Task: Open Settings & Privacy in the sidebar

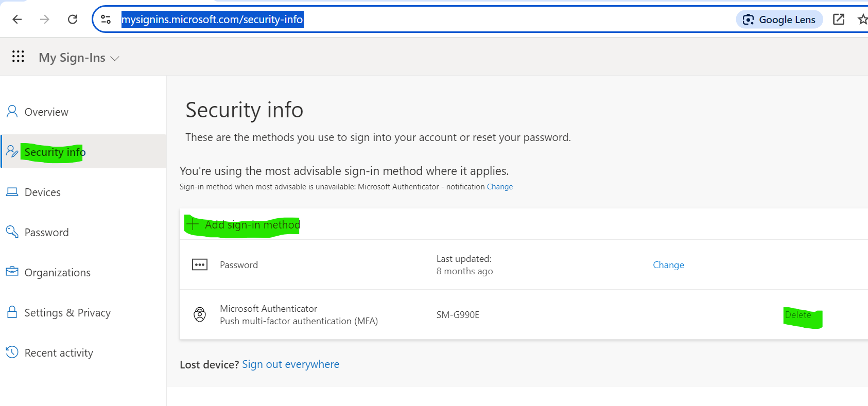Action: pyautogui.click(x=67, y=313)
